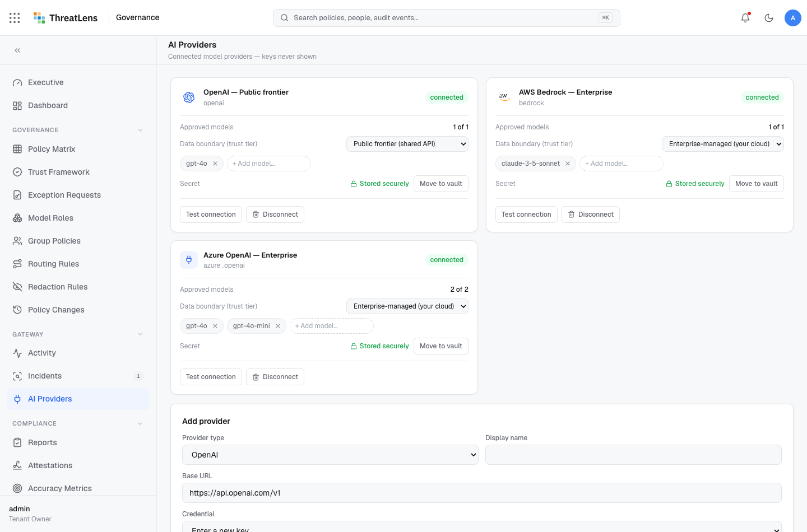Screen dimensions: 807x532
Task: Remove gpt-4o from Azure OpenAI card
Action: [215, 326]
